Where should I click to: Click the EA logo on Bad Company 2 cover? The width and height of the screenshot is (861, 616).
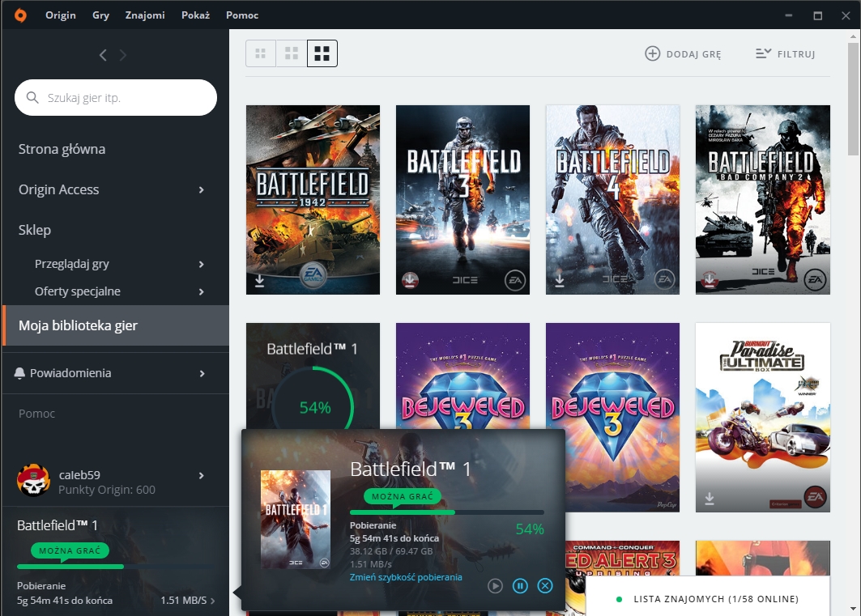[x=816, y=280]
